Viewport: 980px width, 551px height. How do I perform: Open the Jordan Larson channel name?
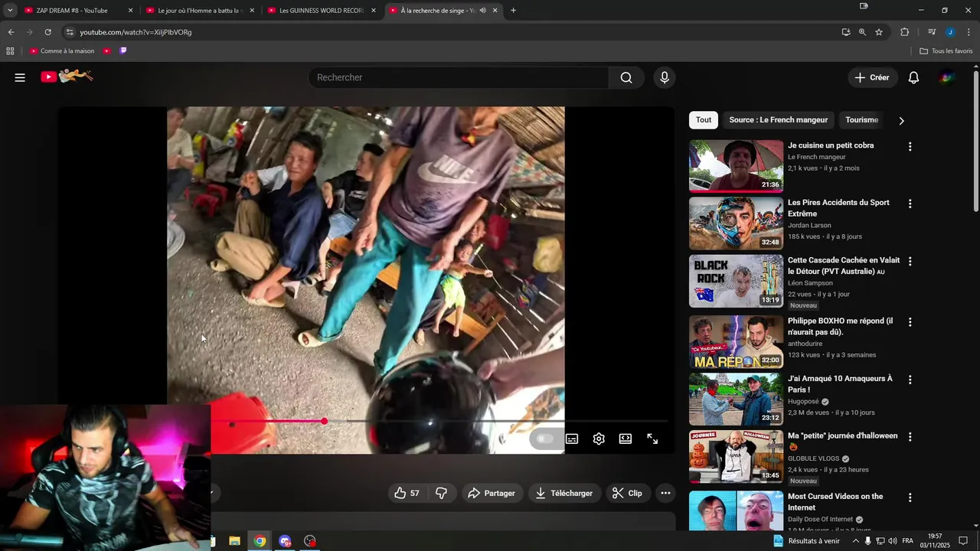click(809, 226)
